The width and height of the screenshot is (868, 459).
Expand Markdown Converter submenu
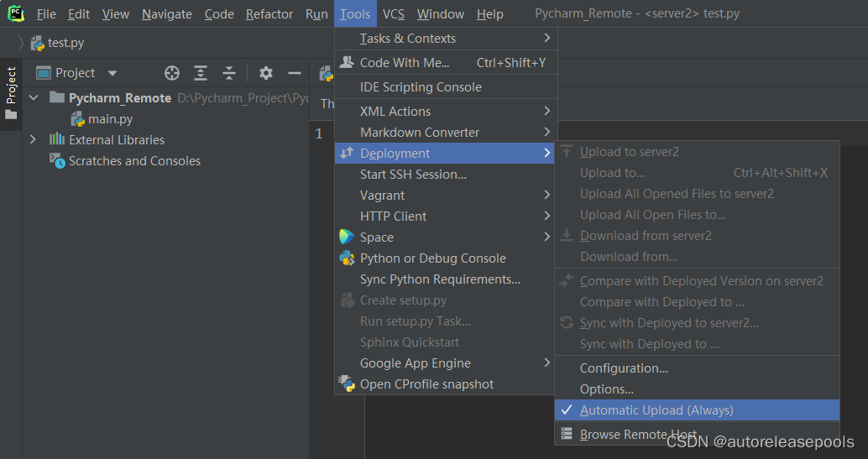(446, 133)
